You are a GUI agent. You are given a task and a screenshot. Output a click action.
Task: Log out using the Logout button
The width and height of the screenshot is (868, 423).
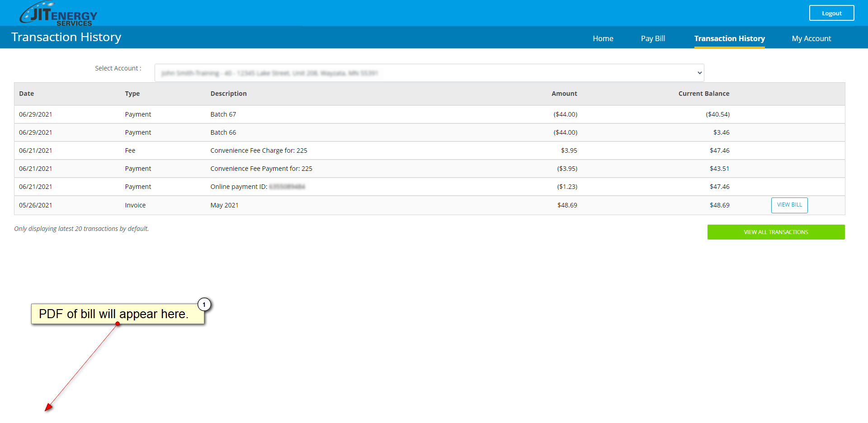(x=831, y=13)
